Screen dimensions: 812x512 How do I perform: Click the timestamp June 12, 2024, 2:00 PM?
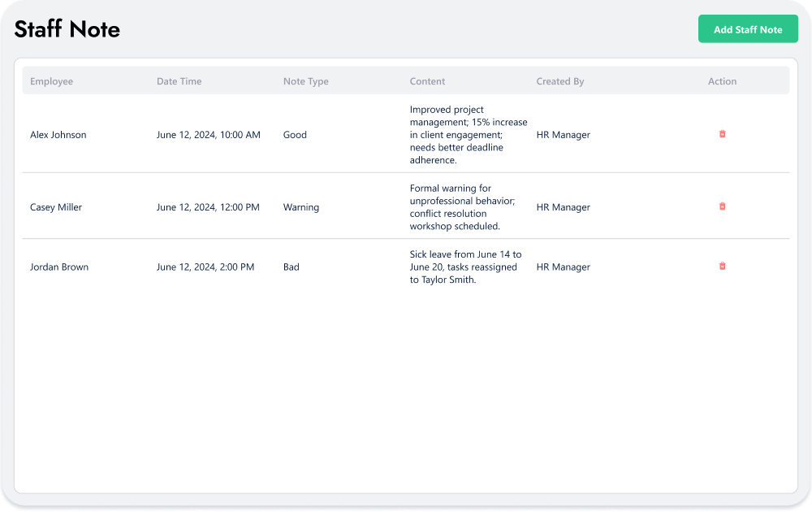pos(205,267)
